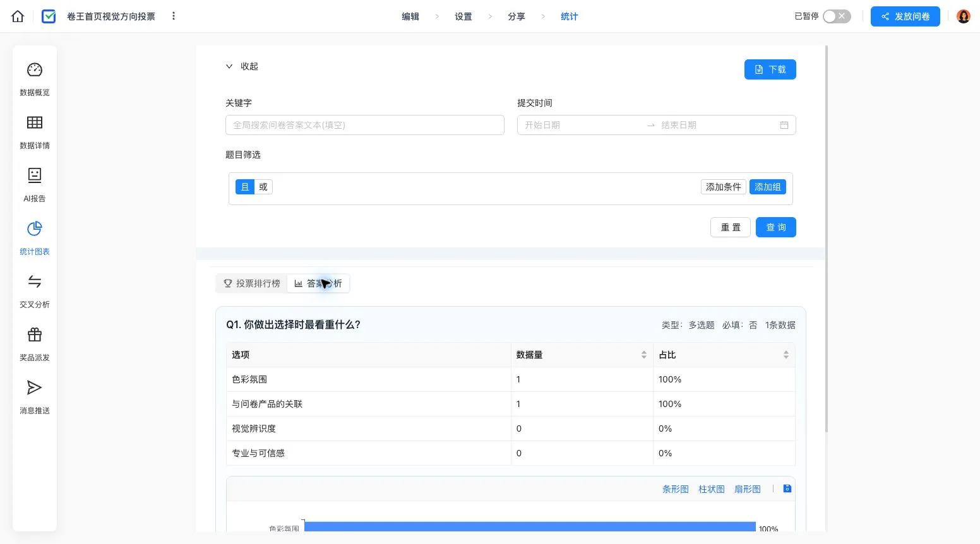Switch to 答案分析 tab
The image size is (980, 544).
pyautogui.click(x=318, y=283)
